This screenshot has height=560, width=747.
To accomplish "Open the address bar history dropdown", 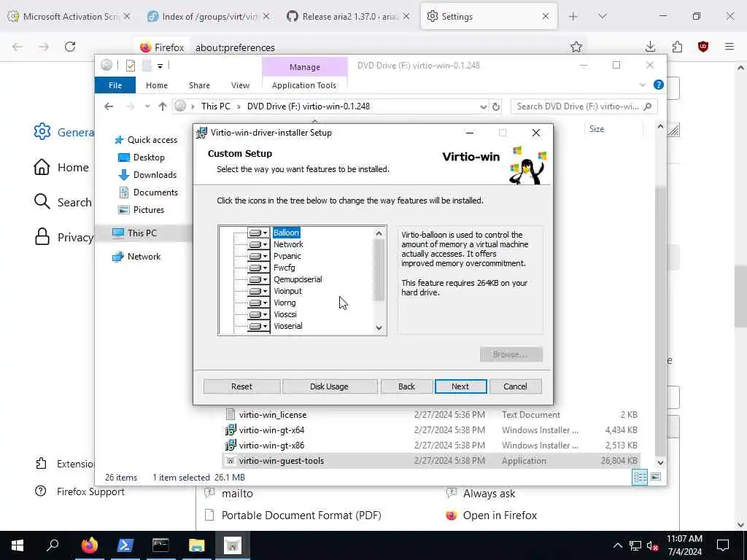I will [483, 106].
